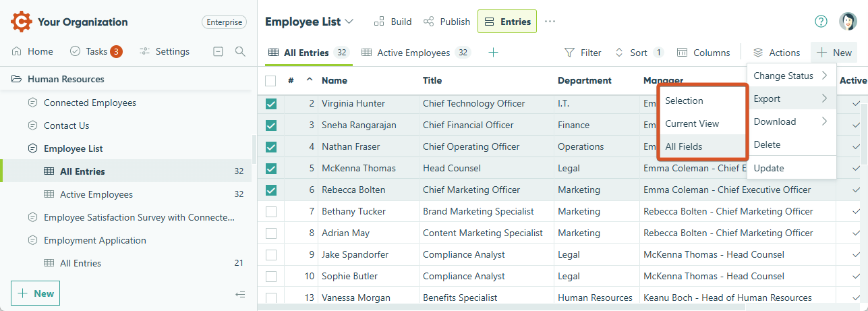Click the Employee Satisfaction Survey form icon
This screenshot has height=311, width=868.
click(x=32, y=217)
